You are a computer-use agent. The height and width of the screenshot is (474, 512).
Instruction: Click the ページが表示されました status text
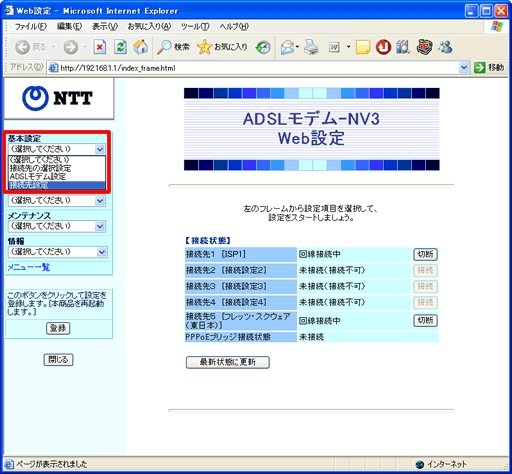point(52,464)
